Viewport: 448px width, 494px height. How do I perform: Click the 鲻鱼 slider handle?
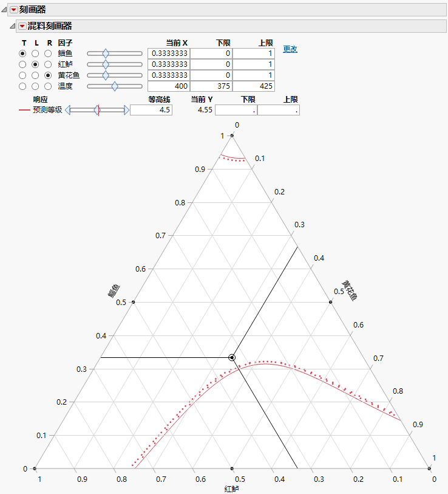tap(106, 53)
